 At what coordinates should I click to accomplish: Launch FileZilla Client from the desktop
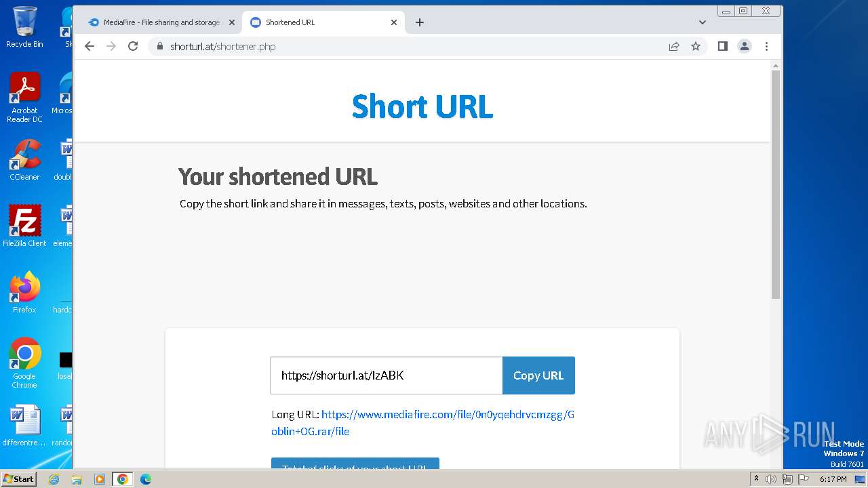(24, 226)
